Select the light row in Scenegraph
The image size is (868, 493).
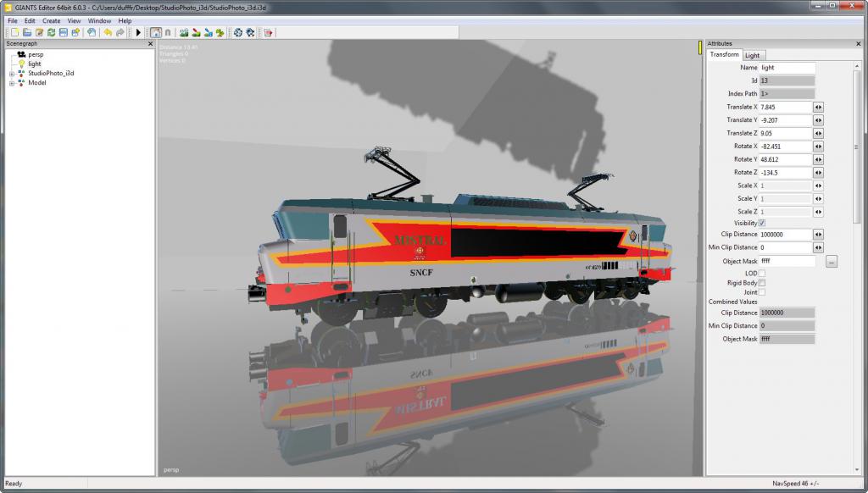34,64
